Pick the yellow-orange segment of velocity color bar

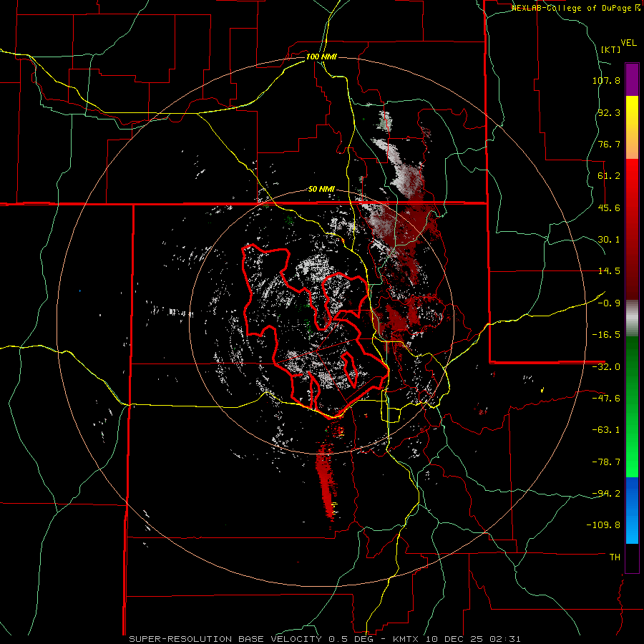point(632,127)
